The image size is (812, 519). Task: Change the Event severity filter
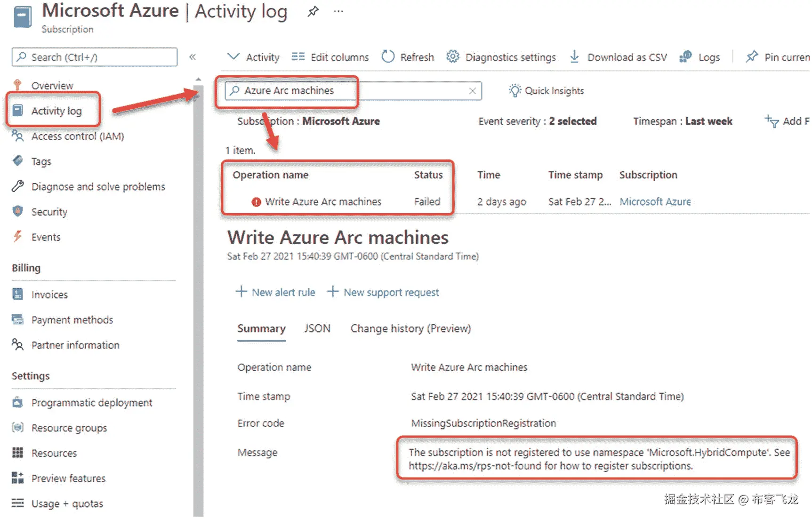click(538, 121)
